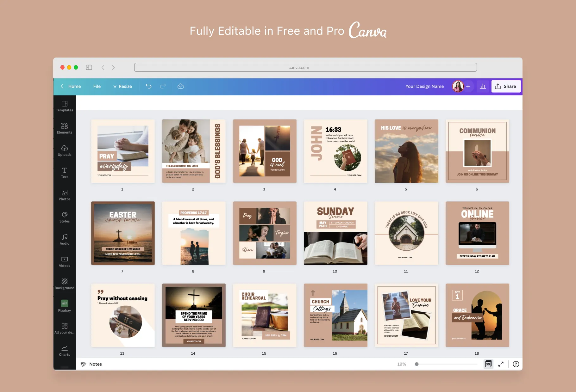Open the Pixabay app
The width and height of the screenshot is (576, 392).
[x=65, y=306]
